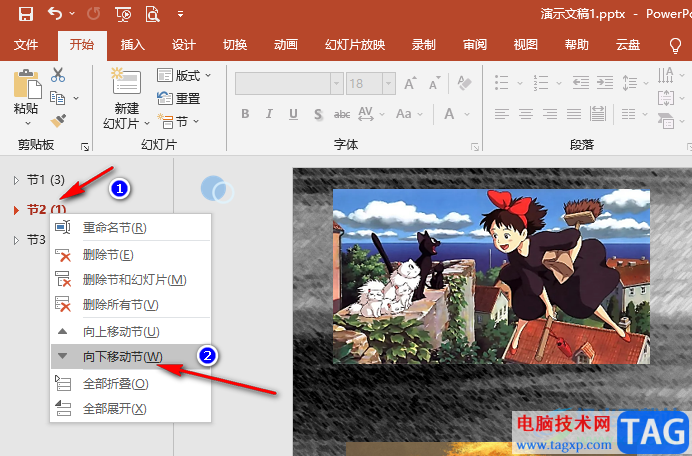Image resolution: width=692 pixels, height=456 pixels.
Task: Cut selection with scissors icon
Action: click(58, 75)
